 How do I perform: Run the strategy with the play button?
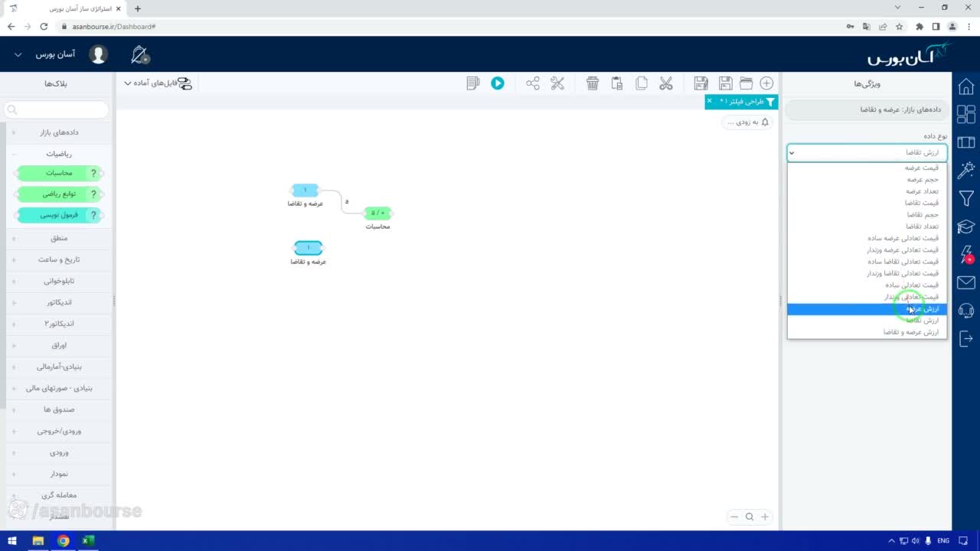click(498, 83)
